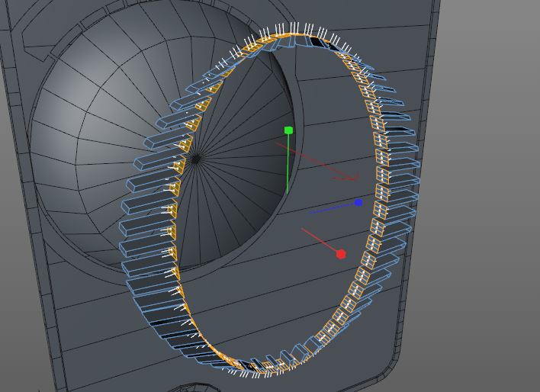Click the blue Z-axis gizmo handle
Viewport: 540px width, 392px height.
358,203
